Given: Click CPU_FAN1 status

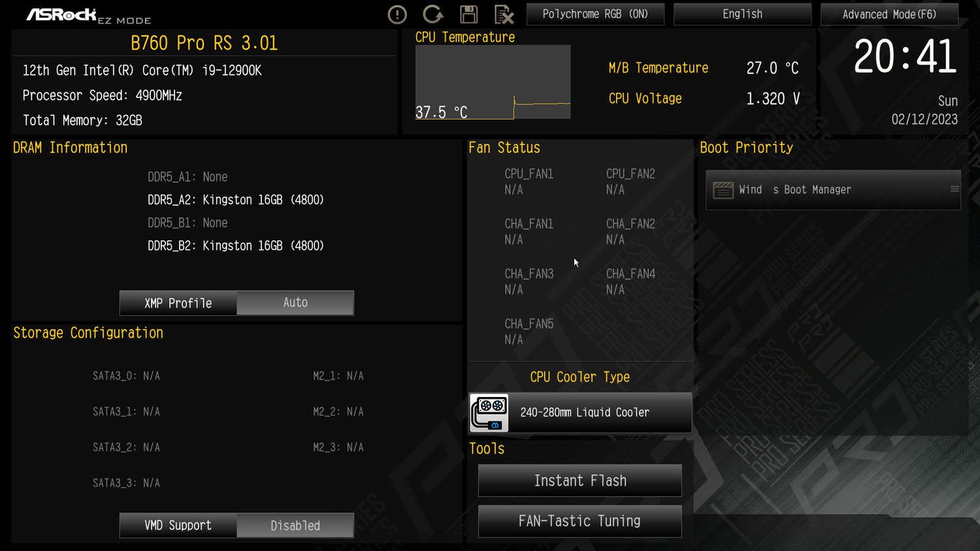Looking at the screenshot, I should [x=529, y=181].
